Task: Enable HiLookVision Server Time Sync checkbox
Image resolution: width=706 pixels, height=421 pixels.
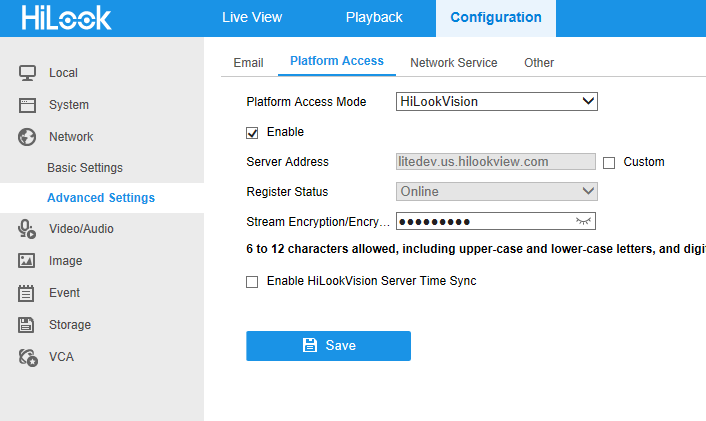Action: [252, 282]
